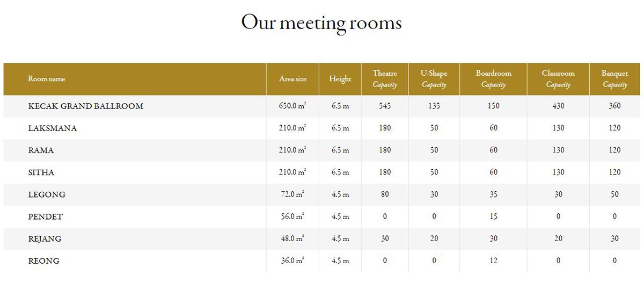Select the 545 theatre capacity value
Viewport: 644px width, 290px height.
point(385,106)
